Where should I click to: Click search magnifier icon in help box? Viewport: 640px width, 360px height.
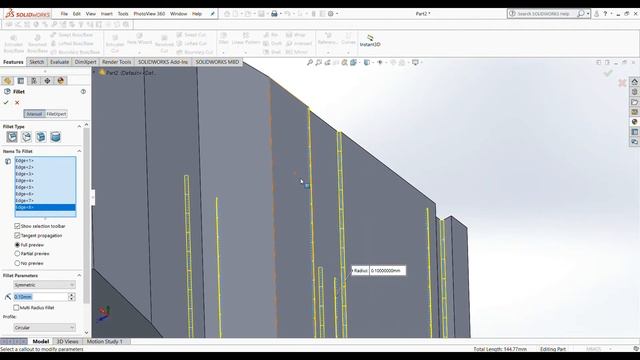point(581,14)
